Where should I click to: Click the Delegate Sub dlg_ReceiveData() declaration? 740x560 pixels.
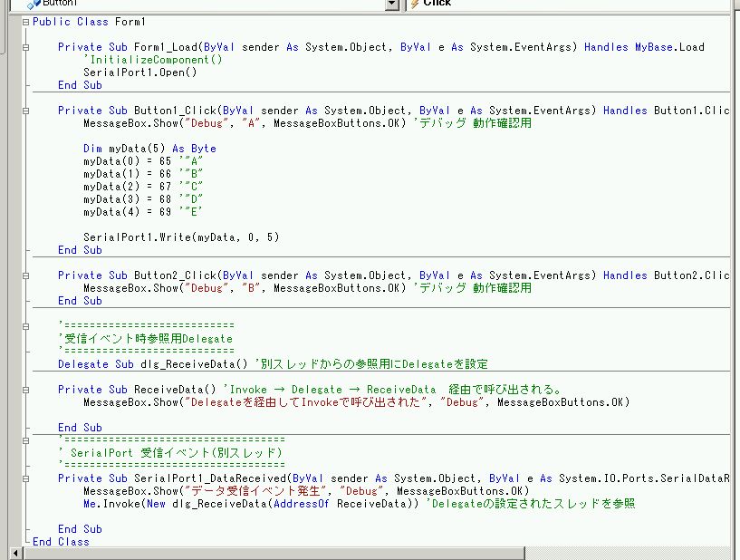tap(152, 364)
